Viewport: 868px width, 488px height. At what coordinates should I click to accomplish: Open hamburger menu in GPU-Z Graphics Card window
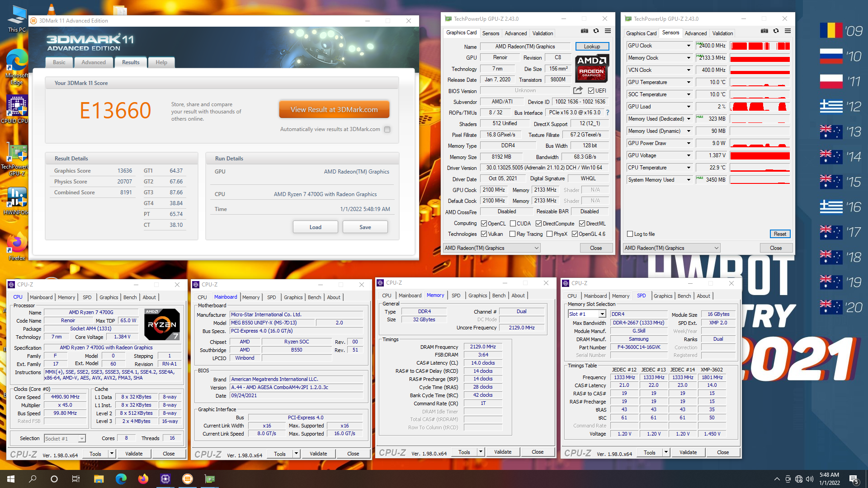(608, 31)
